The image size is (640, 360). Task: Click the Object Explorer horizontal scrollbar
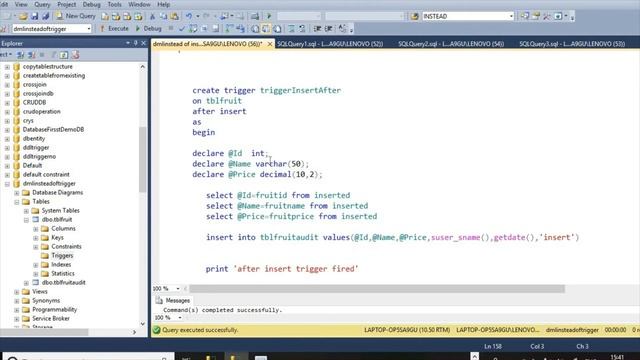44,332
